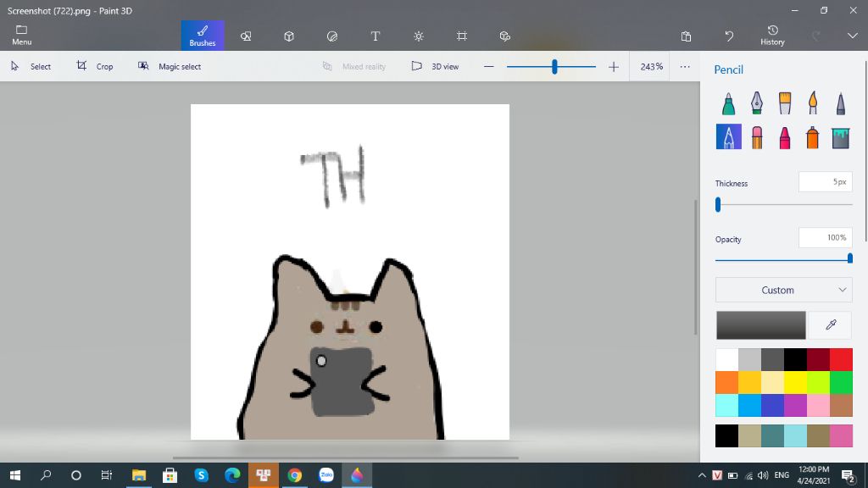
Task: Select the Oil brush
Action: [784, 103]
